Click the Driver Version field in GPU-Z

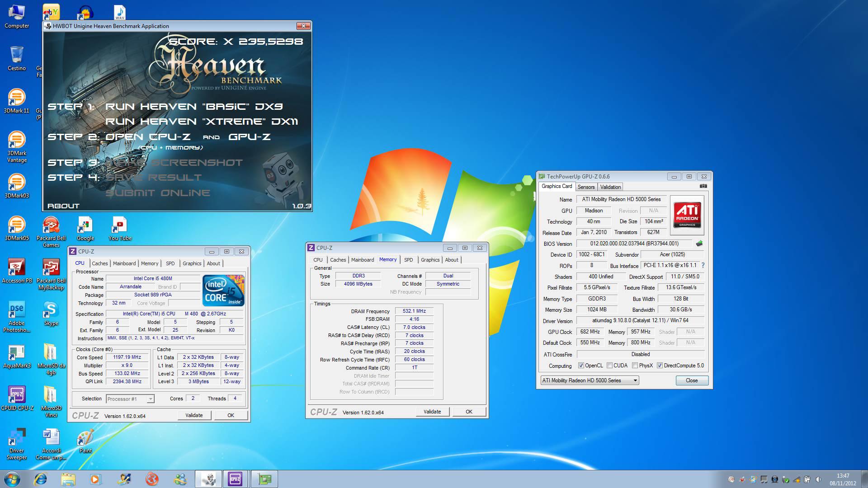(640, 321)
